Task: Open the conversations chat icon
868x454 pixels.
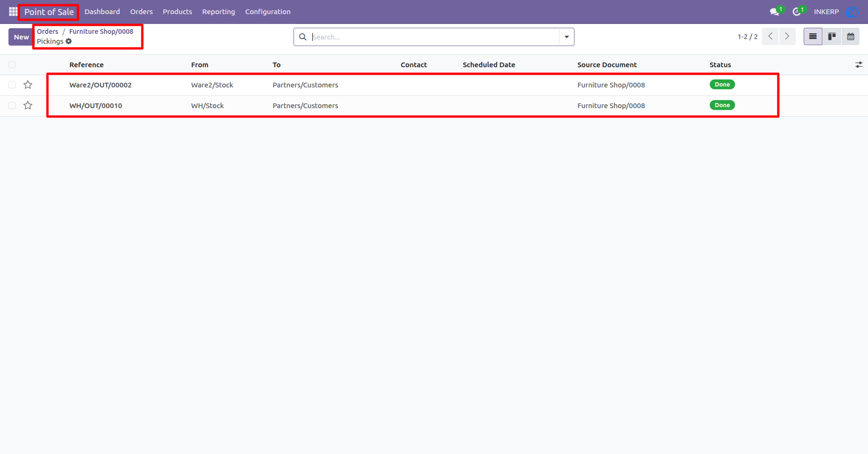Action: point(775,12)
